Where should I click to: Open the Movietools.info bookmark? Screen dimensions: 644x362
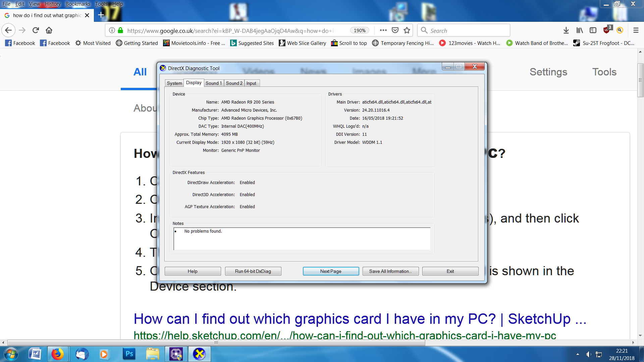pyautogui.click(x=194, y=43)
